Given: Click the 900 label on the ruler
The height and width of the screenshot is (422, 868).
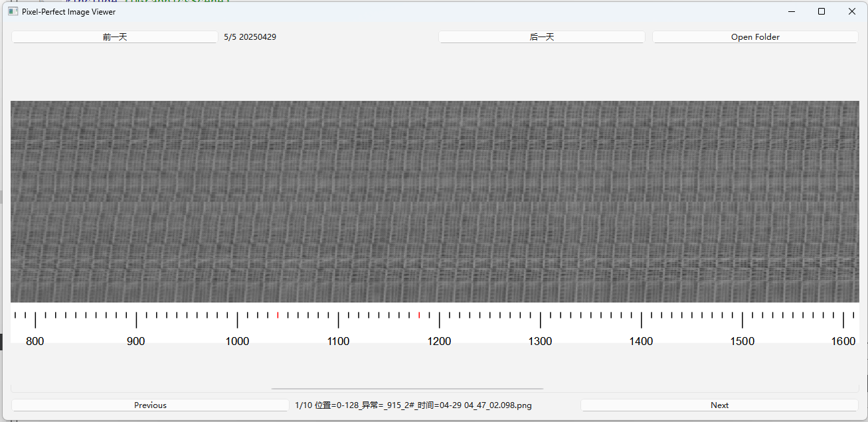Looking at the screenshot, I should coord(136,341).
